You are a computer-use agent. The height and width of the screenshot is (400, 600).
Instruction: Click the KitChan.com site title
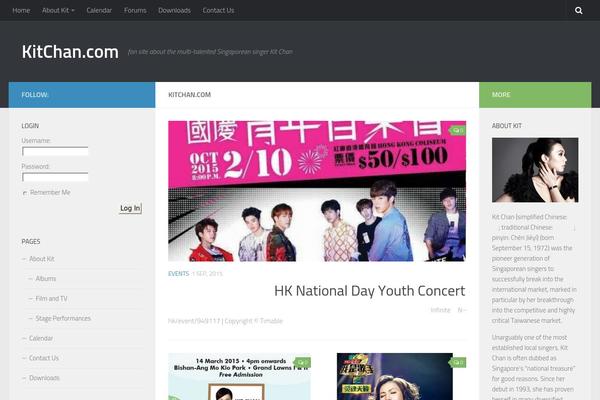[x=70, y=52]
